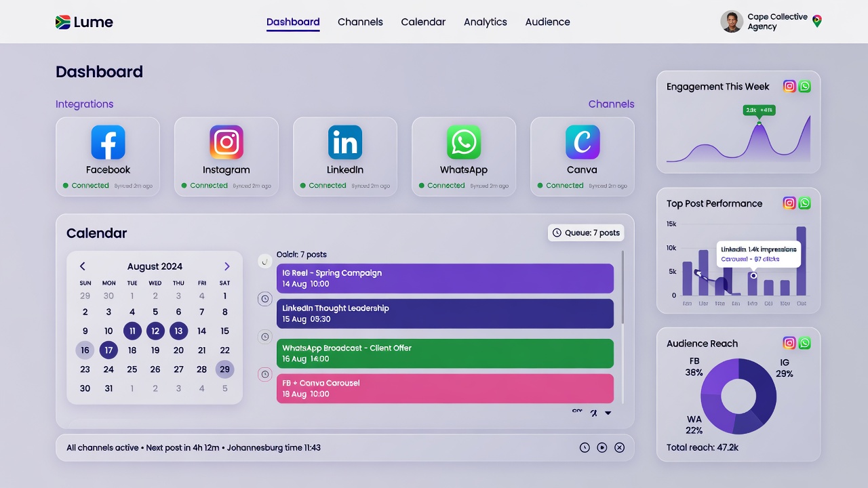This screenshot has height=488, width=868.
Task: Open the Facebook integration icon
Action: [108, 142]
